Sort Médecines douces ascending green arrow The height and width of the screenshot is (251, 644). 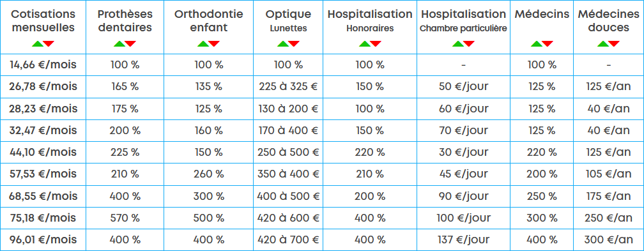click(x=603, y=43)
